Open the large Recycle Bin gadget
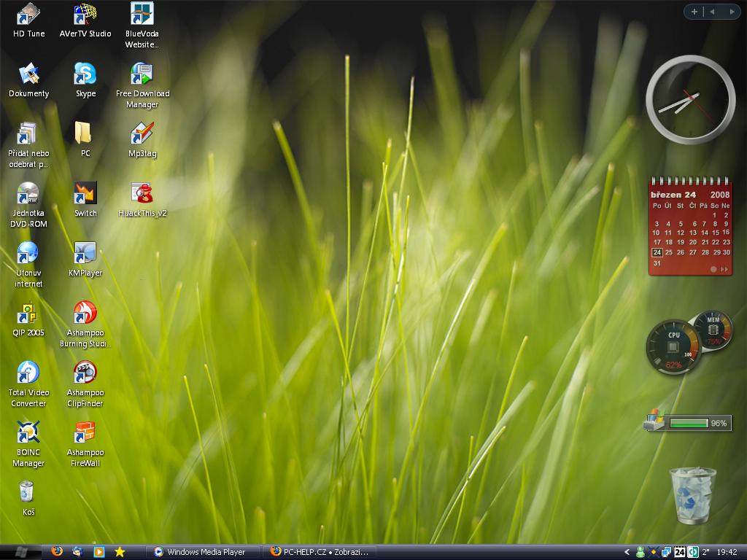Viewport: 747px width, 560px height. pyautogui.click(x=692, y=496)
